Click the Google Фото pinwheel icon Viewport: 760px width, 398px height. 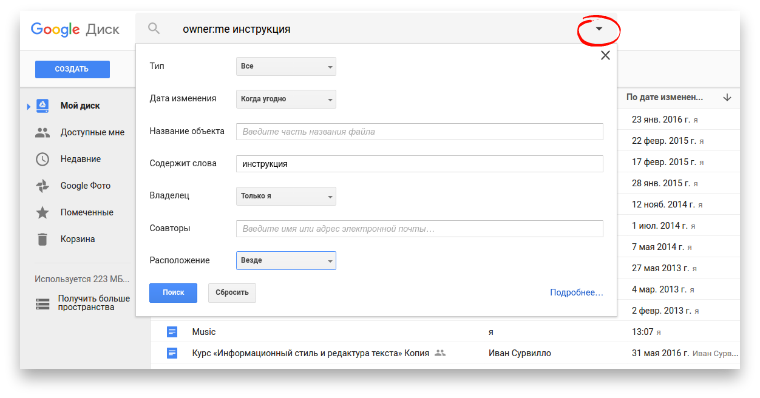43,186
